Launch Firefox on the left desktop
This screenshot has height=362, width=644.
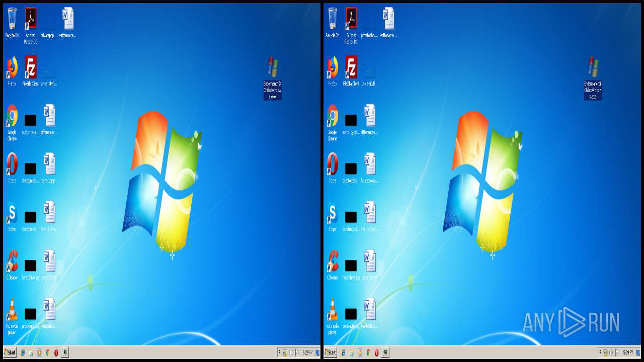(12, 71)
